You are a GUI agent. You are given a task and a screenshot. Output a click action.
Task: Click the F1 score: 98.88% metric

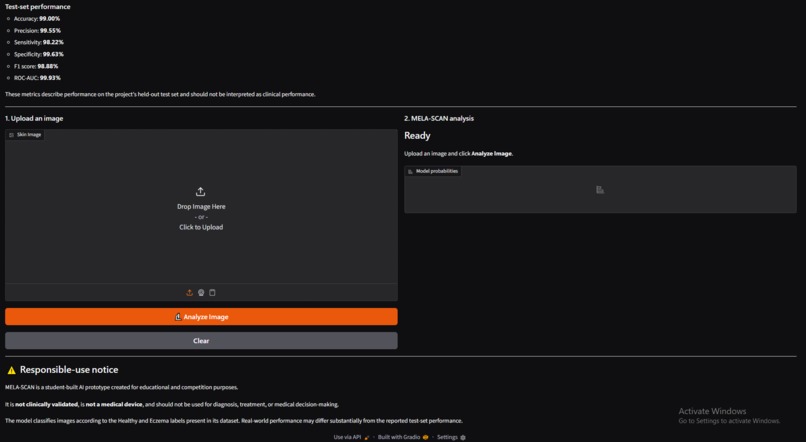point(36,66)
